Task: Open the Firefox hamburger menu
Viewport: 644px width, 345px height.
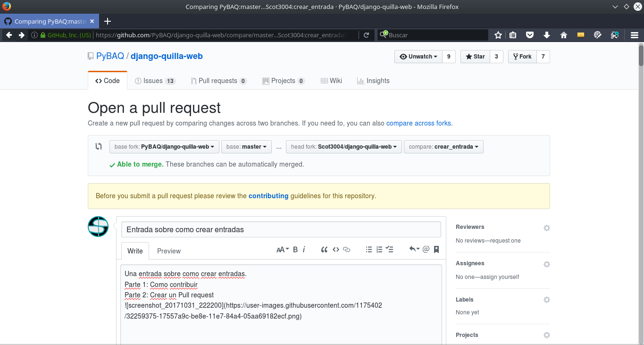Action: tap(635, 35)
